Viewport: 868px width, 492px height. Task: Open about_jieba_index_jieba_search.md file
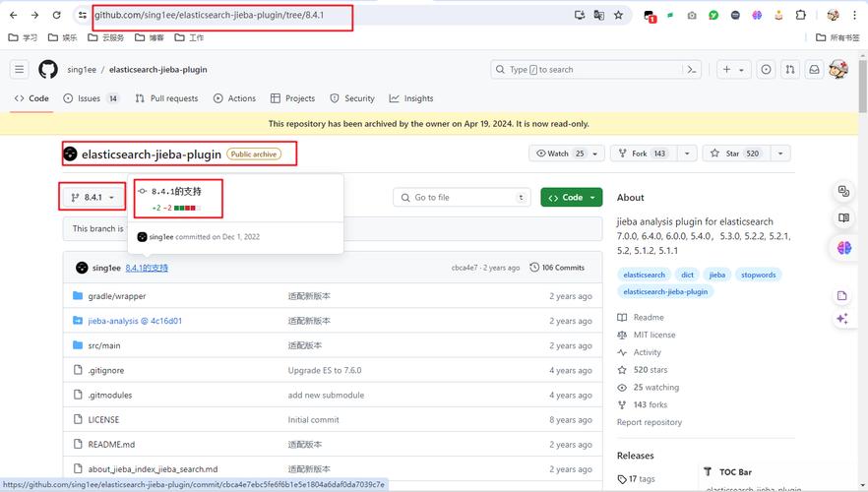(x=153, y=468)
